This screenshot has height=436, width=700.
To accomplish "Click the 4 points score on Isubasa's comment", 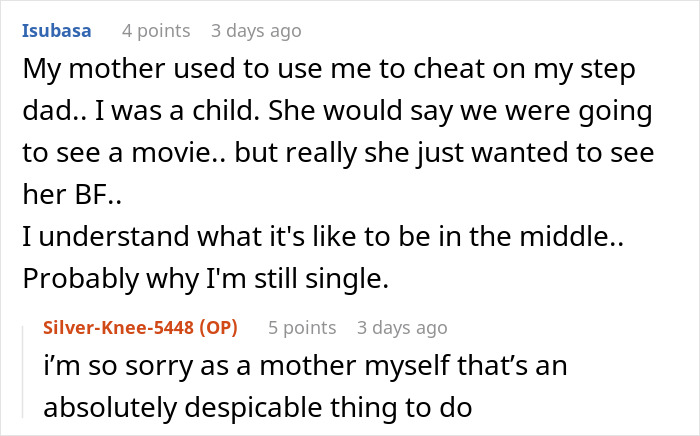I will point(155,31).
